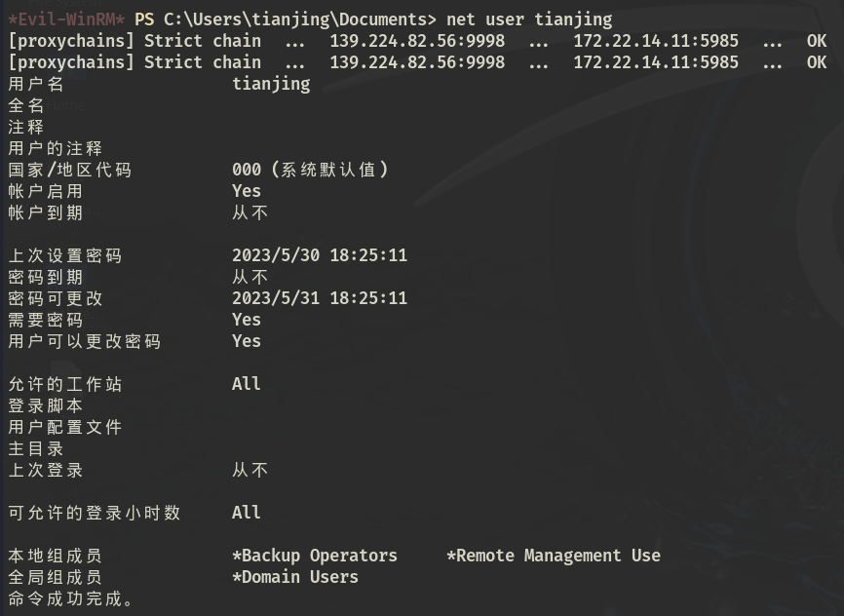Click the password set date 2023/5/30 18:25:11
The image size is (844, 616).
point(320,255)
